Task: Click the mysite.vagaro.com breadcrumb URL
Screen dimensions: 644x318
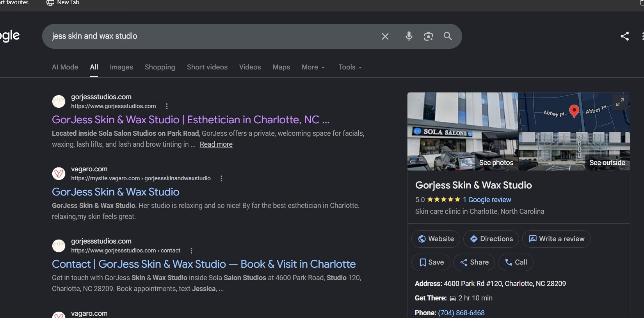Action: point(141,178)
